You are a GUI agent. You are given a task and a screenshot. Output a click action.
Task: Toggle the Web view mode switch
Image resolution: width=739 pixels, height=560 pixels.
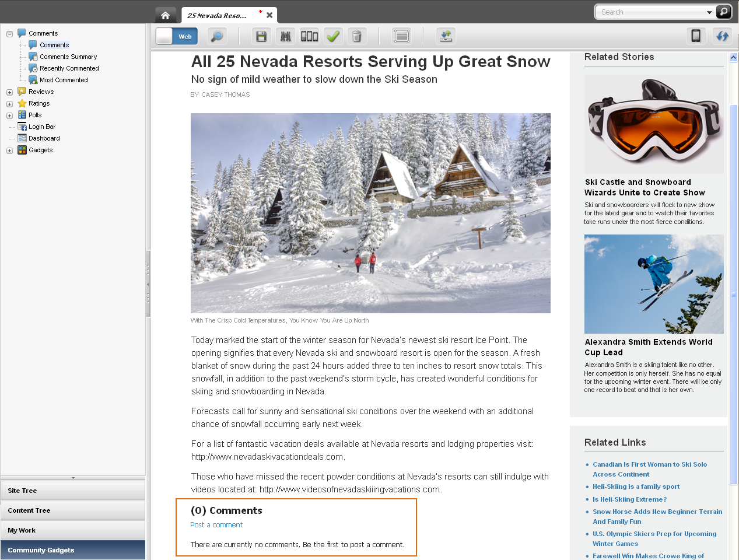tap(177, 36)
